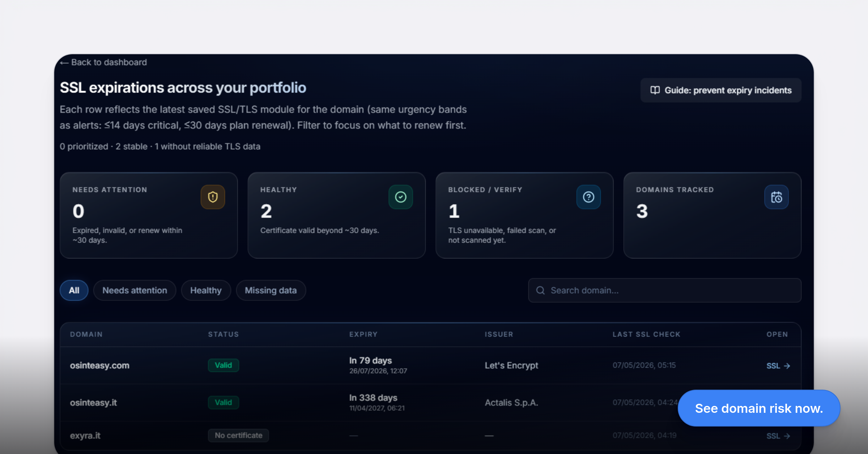Click the Let's Encrypt issuer cell
868x454 pixels.
click(511, 365)
